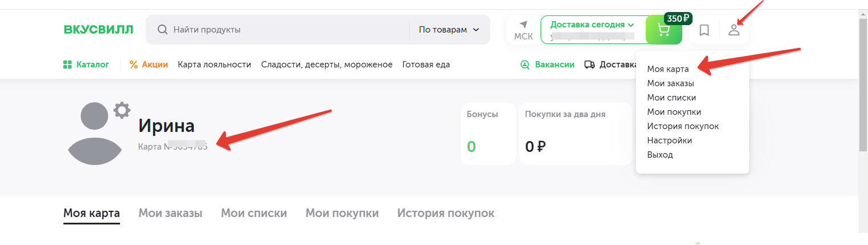868x245 pixels.
Task: Open saved bookmarks icon
Action: 705,30
